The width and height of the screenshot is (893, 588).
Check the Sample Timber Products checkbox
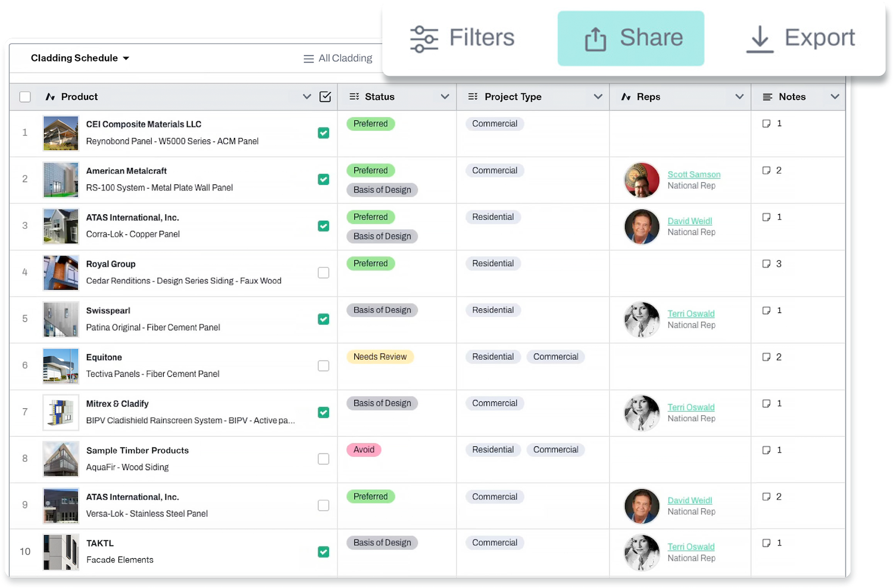[323, 459]
